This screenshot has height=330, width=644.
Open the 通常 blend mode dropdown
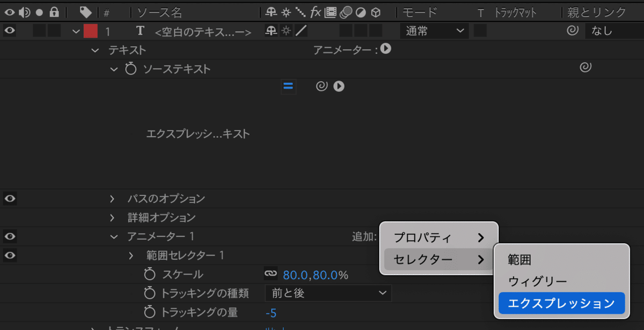click(x=434, y=31)
